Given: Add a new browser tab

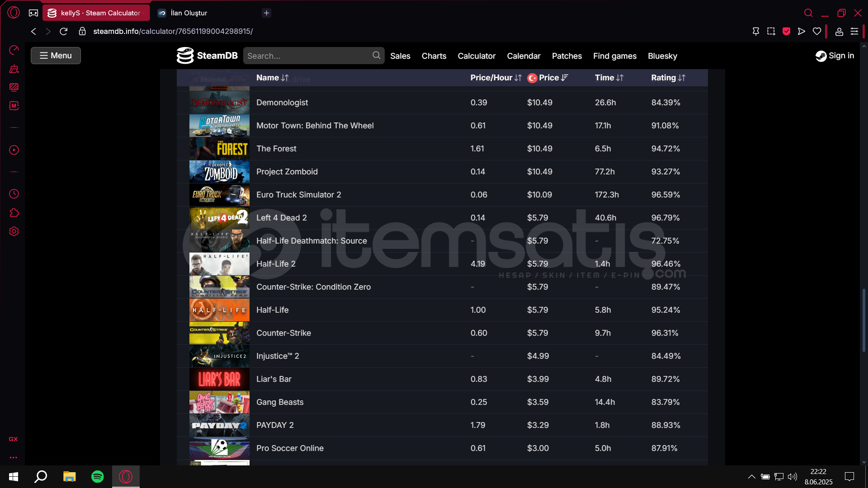Looking at the screenshot, I should tap(266, 13).
